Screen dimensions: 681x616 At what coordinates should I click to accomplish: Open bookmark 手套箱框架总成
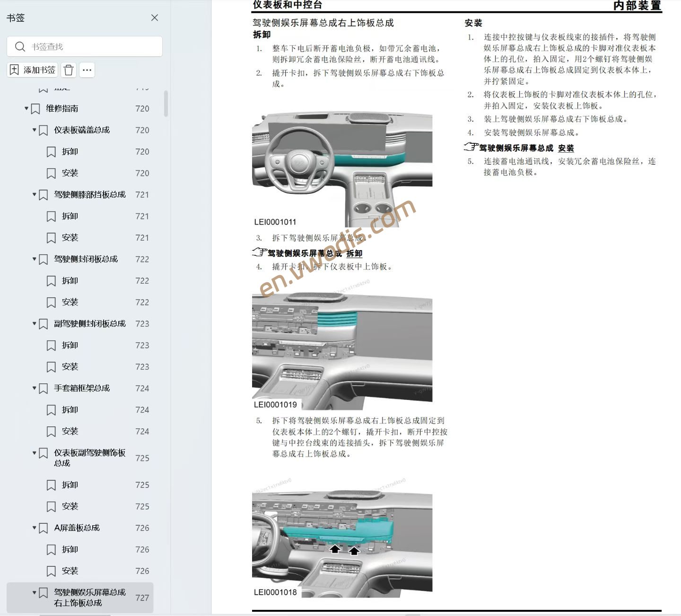(82, 388)
